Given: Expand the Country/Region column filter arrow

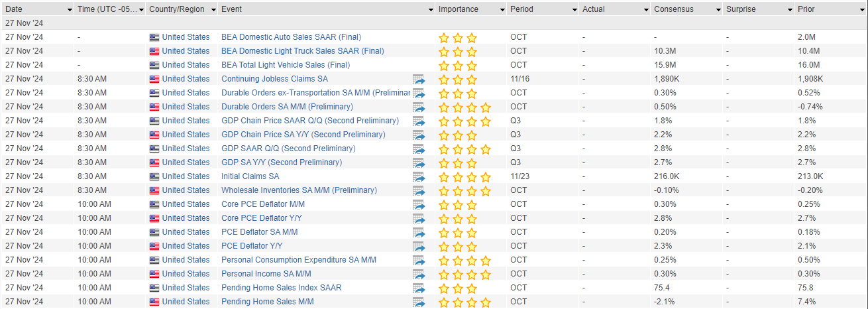Looking at the screenshot, I should 213,10.
